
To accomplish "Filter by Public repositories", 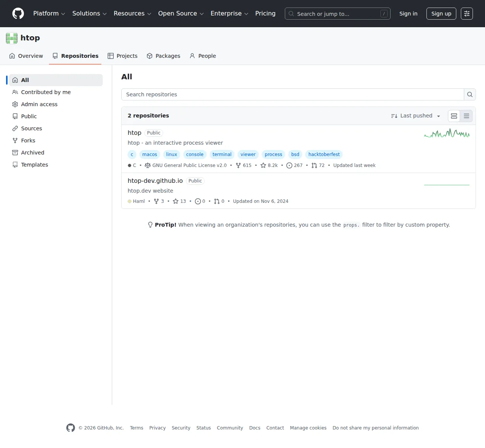I will (56, 116).
